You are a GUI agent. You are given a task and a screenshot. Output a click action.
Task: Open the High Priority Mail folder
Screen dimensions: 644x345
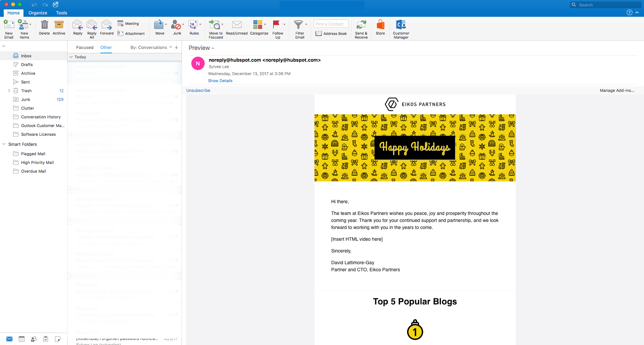point(34,162)
